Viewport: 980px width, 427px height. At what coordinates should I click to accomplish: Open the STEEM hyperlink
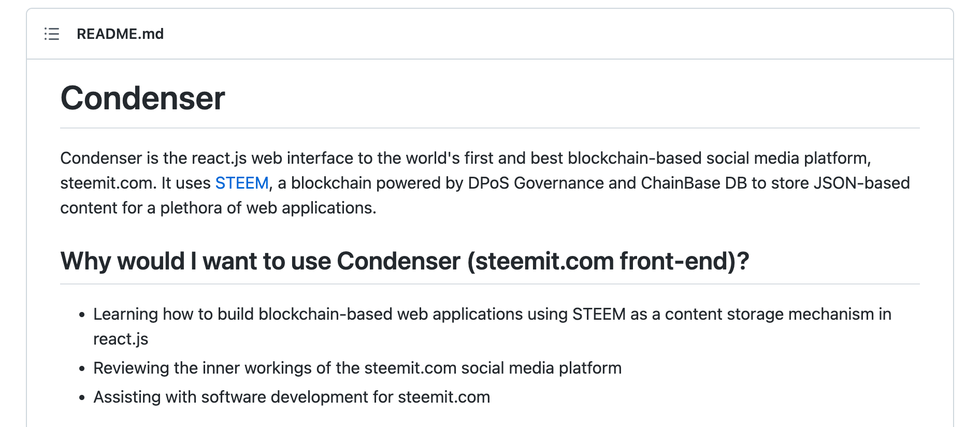242,183
